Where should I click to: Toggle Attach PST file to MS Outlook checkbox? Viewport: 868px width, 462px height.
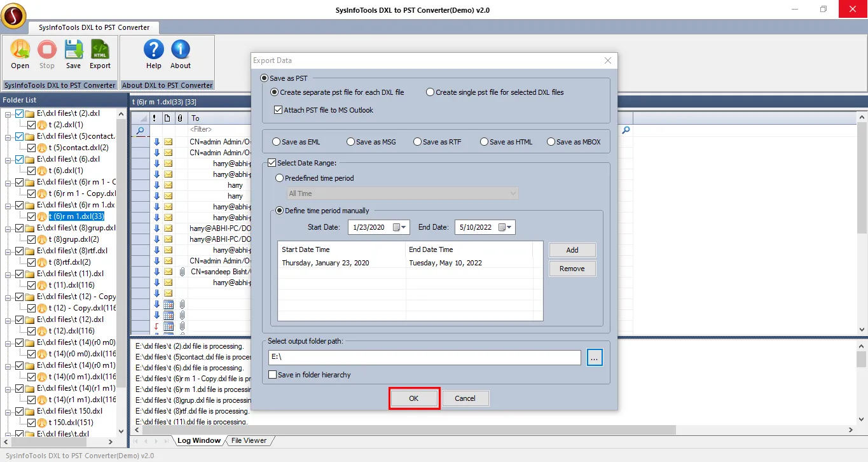pyautogui.click(x=278, y=110)
